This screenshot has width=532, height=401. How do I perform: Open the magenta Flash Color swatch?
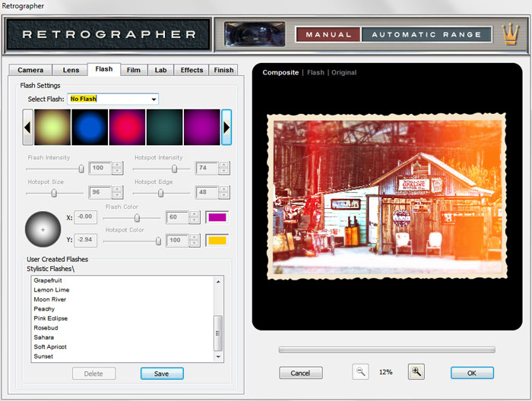pyautogui.click(x=217, y=217)
